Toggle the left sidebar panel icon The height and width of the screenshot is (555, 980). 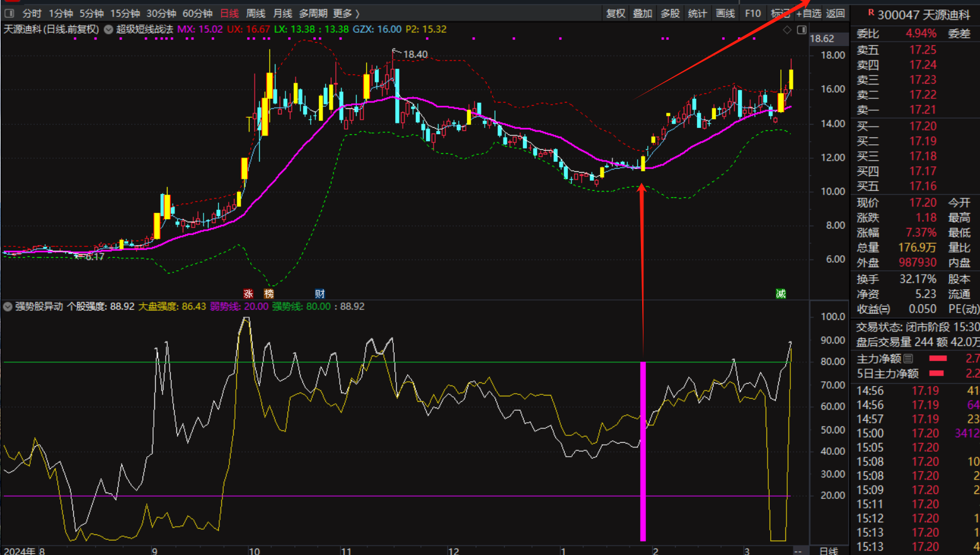[9, 13]
